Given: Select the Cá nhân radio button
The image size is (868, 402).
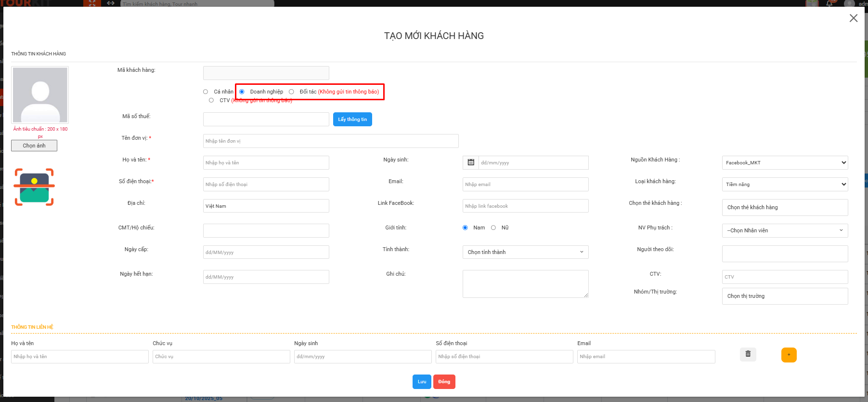Looking at the screenshot, I should tap(206, 92).
